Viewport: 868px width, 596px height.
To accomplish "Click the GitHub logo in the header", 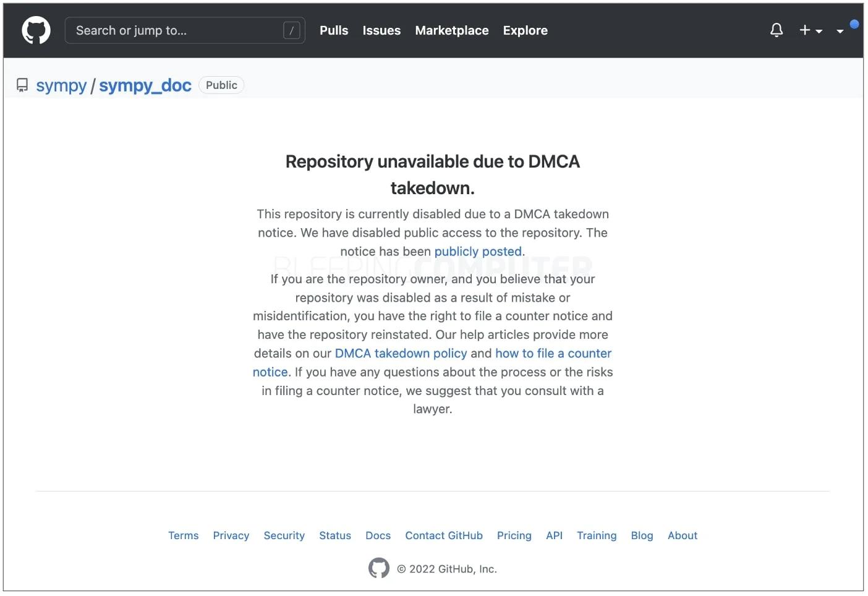I will tap(35, 30).
